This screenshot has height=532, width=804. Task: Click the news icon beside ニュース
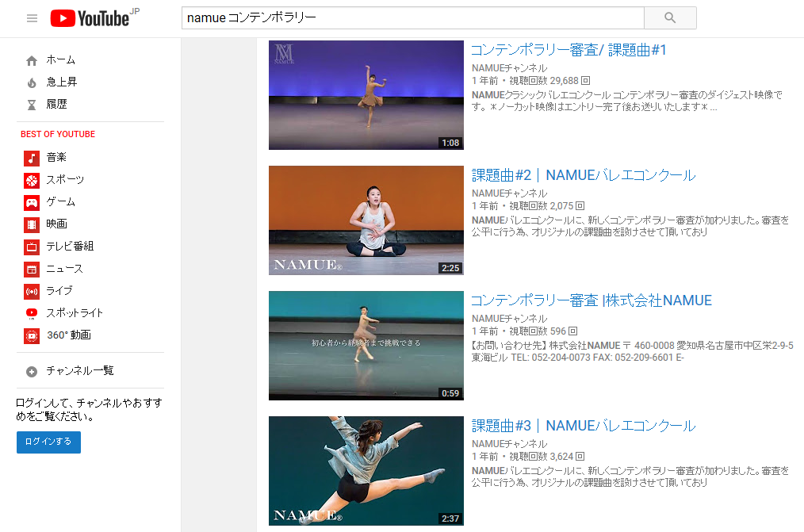click(x=32, y=269)
